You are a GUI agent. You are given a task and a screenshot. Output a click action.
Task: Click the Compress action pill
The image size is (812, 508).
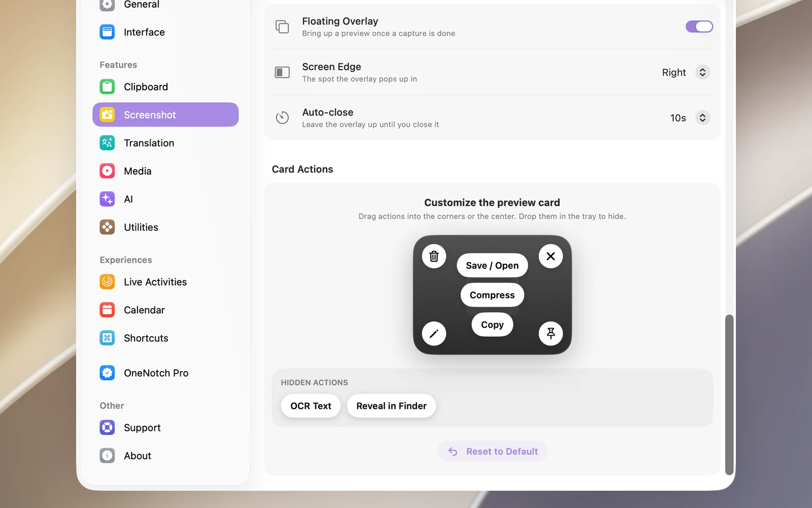(492, 295)
